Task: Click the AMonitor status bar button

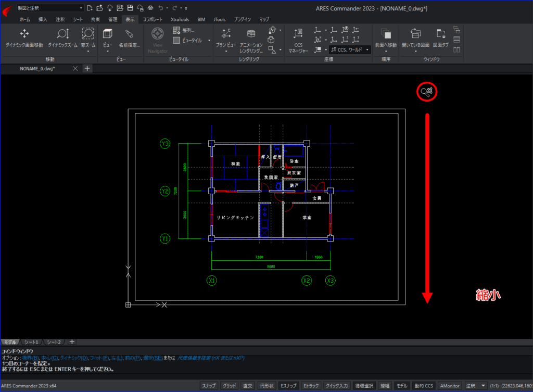Action: (449, 386)
